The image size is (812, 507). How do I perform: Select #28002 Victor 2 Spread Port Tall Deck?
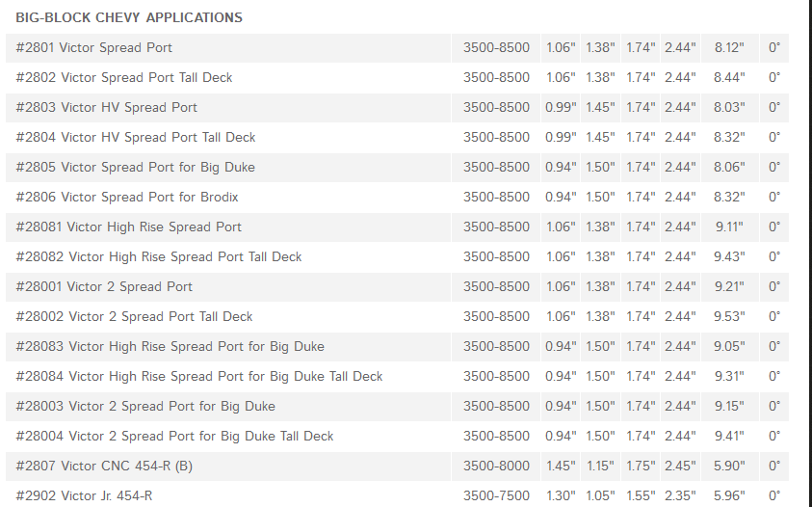tap(134, 316)
